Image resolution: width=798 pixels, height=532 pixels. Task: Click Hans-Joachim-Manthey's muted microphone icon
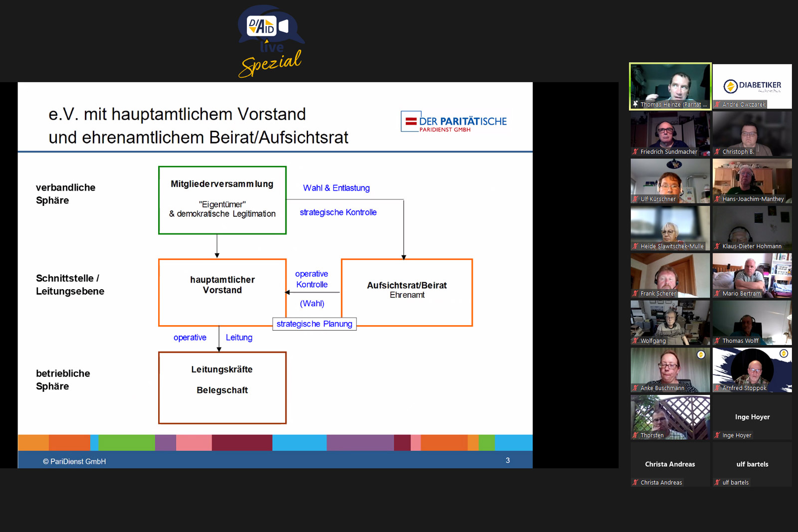[x=717, y=199]
